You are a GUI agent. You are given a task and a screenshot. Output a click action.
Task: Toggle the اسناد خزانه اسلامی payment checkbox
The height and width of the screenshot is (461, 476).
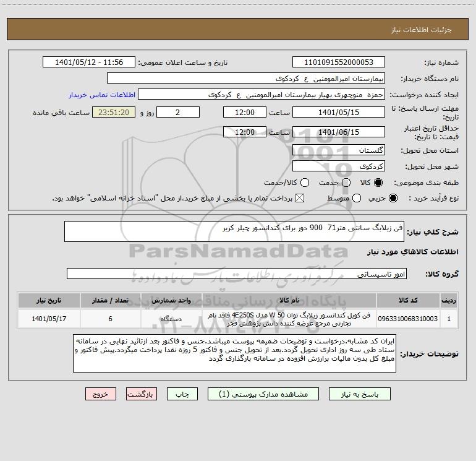point(300,198)
